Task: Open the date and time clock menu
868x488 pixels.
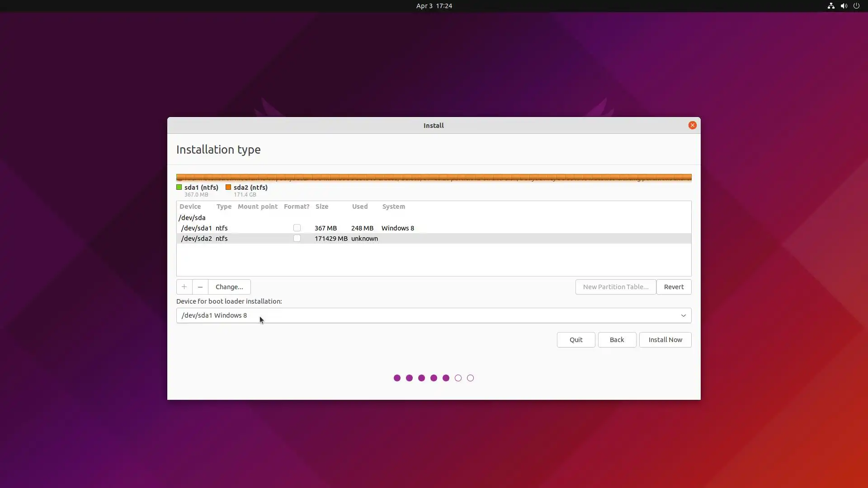Action: click(x=434, y=6)
